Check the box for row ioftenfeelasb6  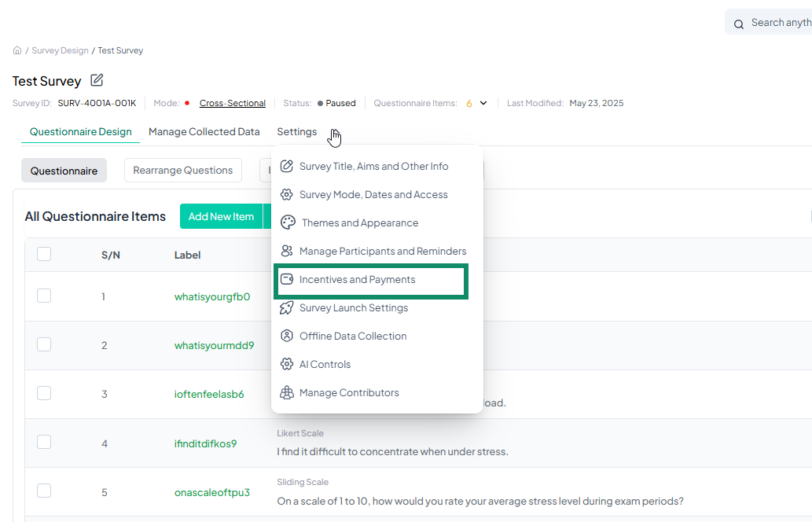click(x=44, y=393)
